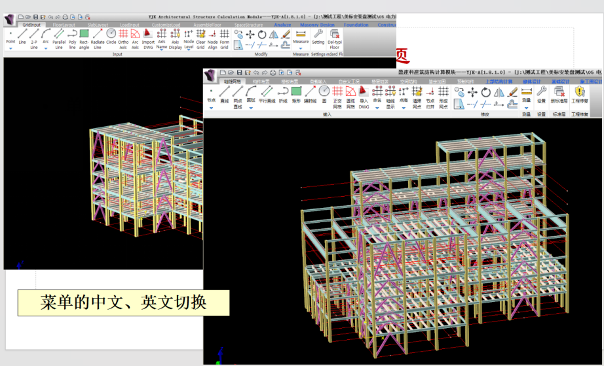
Task: Select the Line tool in the English toolbar
Action: [x=22, y=37]
